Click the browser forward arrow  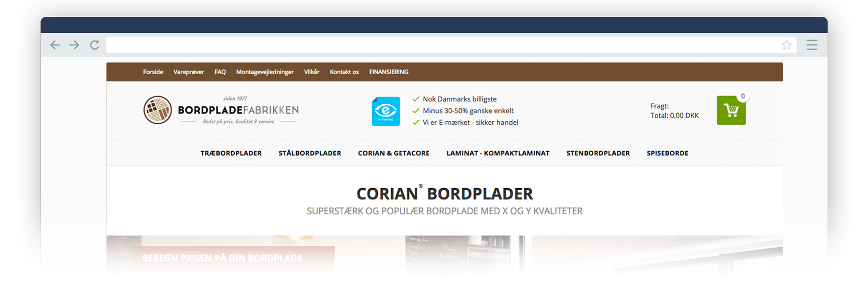75,45
